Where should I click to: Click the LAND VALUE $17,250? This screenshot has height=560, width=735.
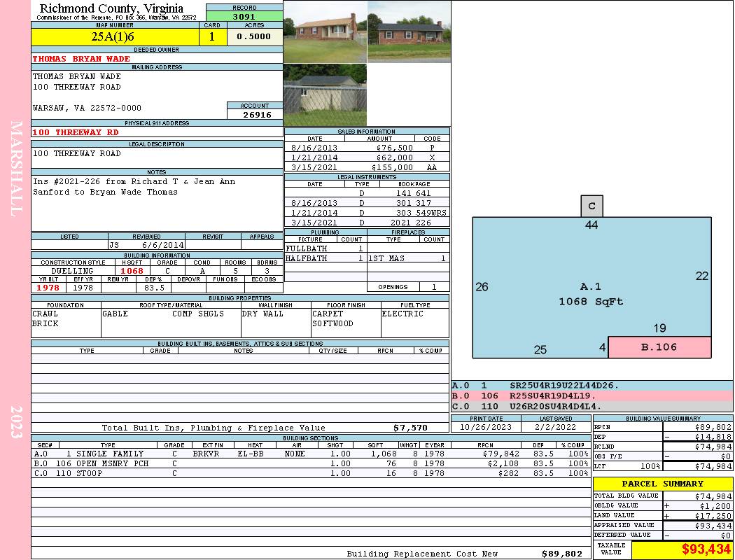pos(713,515)
